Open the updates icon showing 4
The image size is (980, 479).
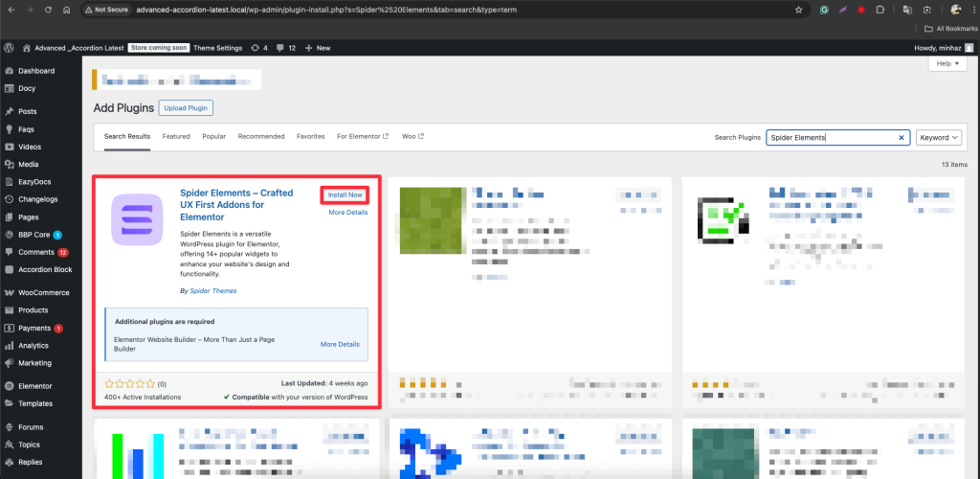258,48
